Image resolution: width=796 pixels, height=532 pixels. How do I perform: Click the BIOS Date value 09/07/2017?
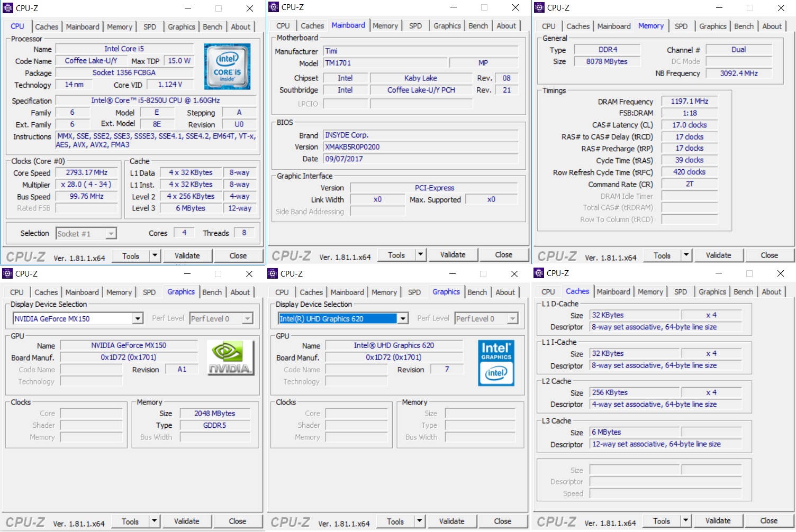tap(421, 159)
